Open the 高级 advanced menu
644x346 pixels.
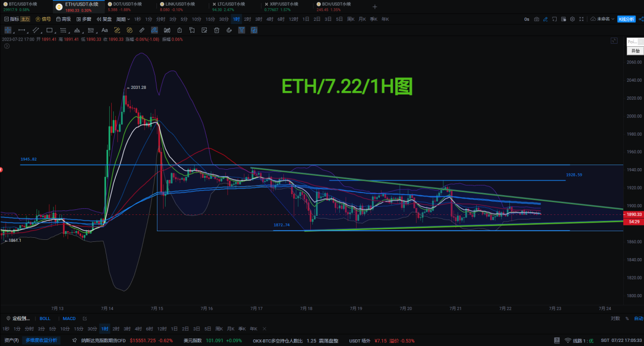click(63, 19)
